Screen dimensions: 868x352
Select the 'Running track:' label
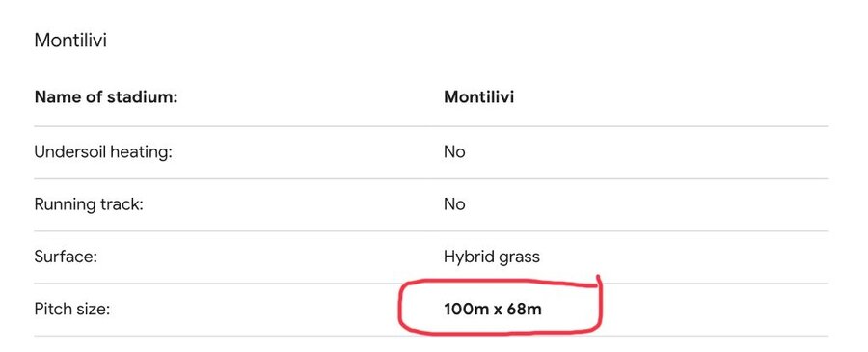tap(89, 204)
